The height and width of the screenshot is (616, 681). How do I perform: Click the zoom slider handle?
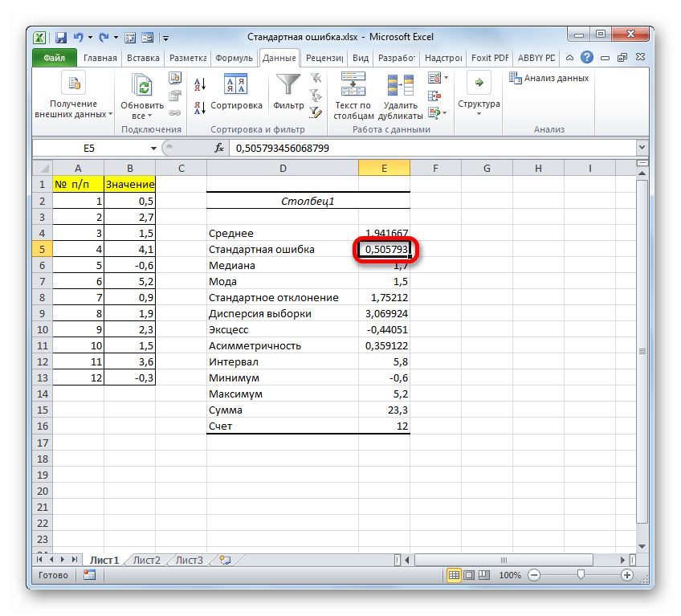click(581, 575)
